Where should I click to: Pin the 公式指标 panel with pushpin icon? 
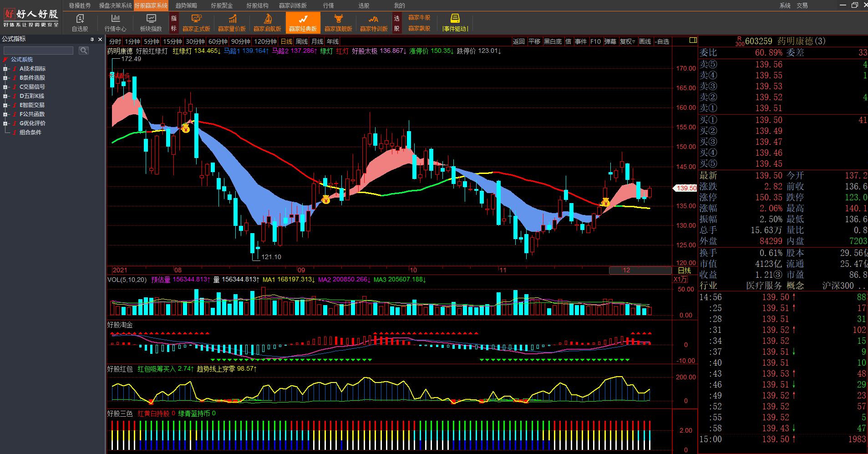92,39
